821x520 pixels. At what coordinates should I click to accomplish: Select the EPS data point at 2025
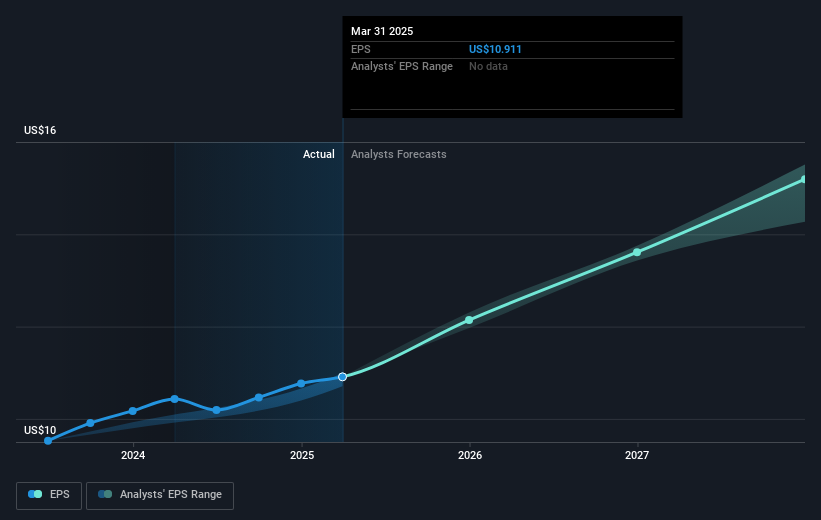point(301,384)
